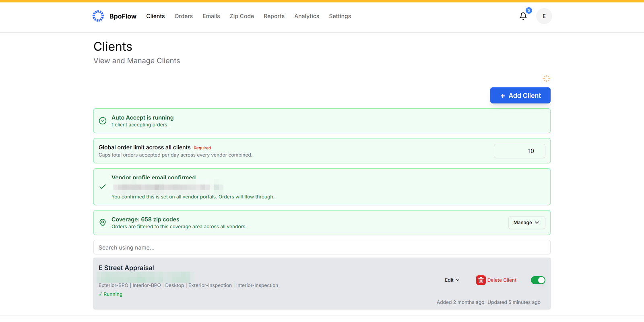This screenshot has width=644, height=322.
Task: Click the Interior-Inspection product label
Action: [257, 285]
